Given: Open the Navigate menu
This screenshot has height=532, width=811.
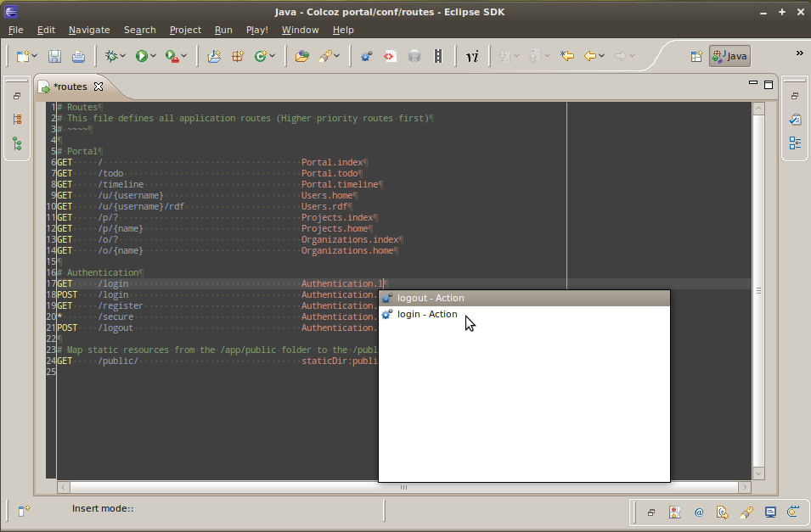Looking at the screenshot, I should click(89, 30).
